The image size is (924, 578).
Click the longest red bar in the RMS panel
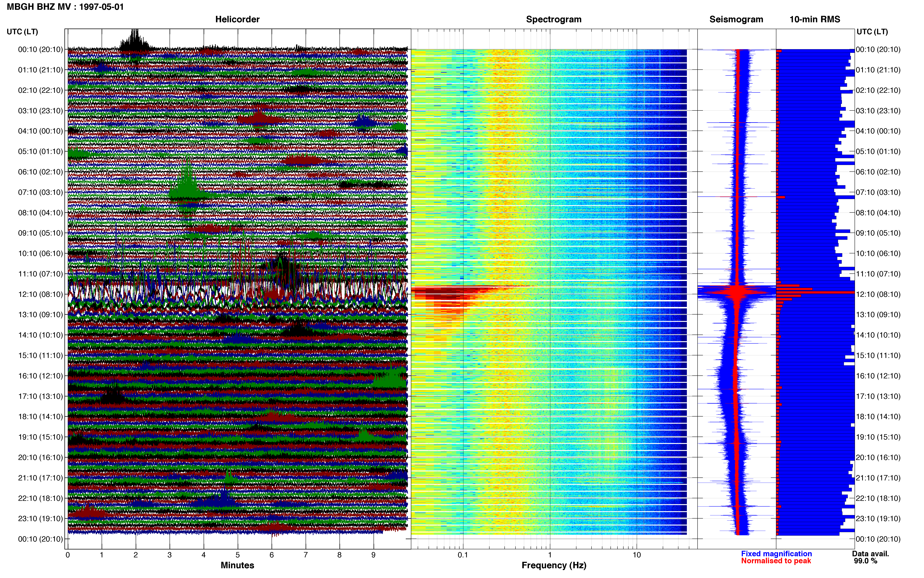coord(816,292)
